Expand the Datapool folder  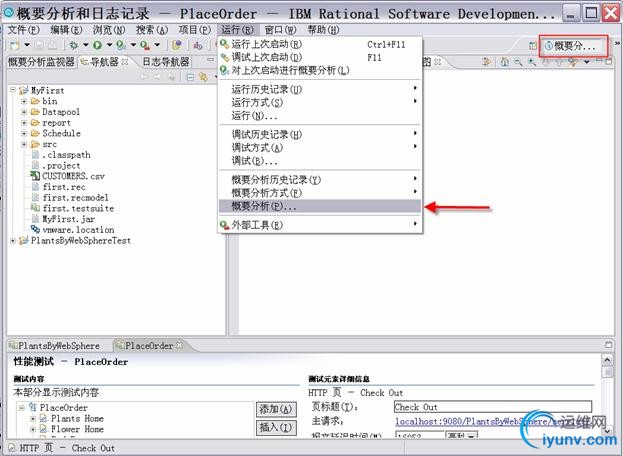(x=24, y=112)
